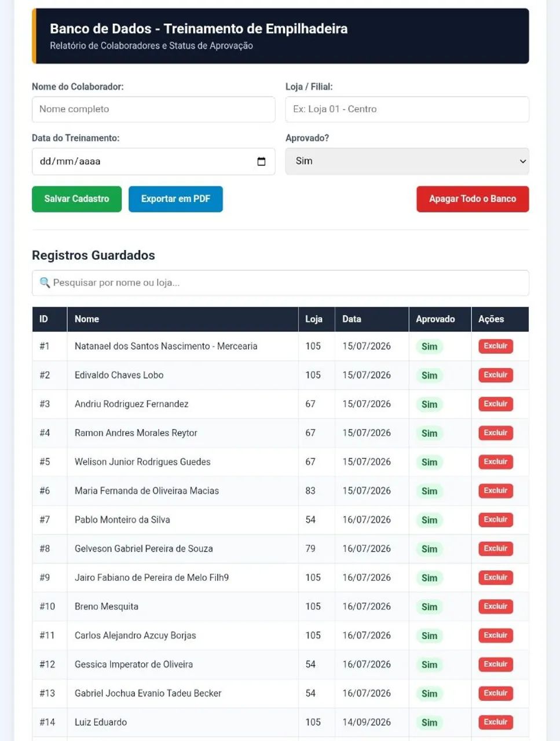Screen dimensions: 560x741
Task: Click Excluir on the Luiz Eduardo row
Action: pos(496,722)
